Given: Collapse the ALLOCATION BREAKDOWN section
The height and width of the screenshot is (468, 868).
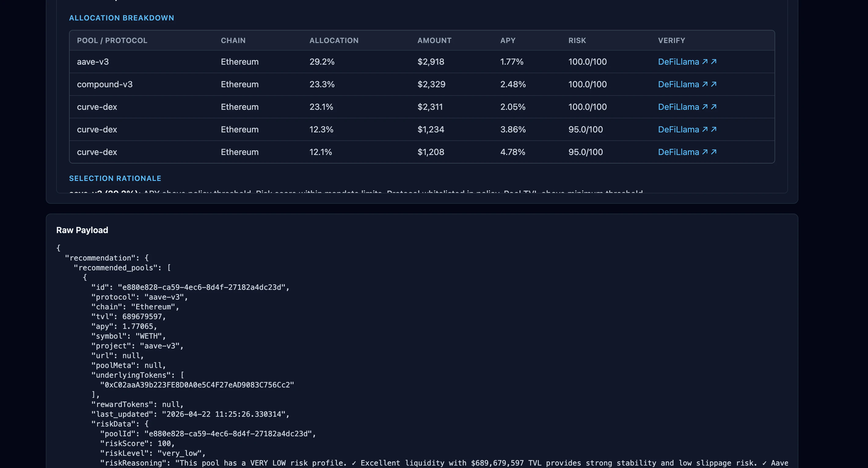Looking at the screenshot, I should click(122, 18).
